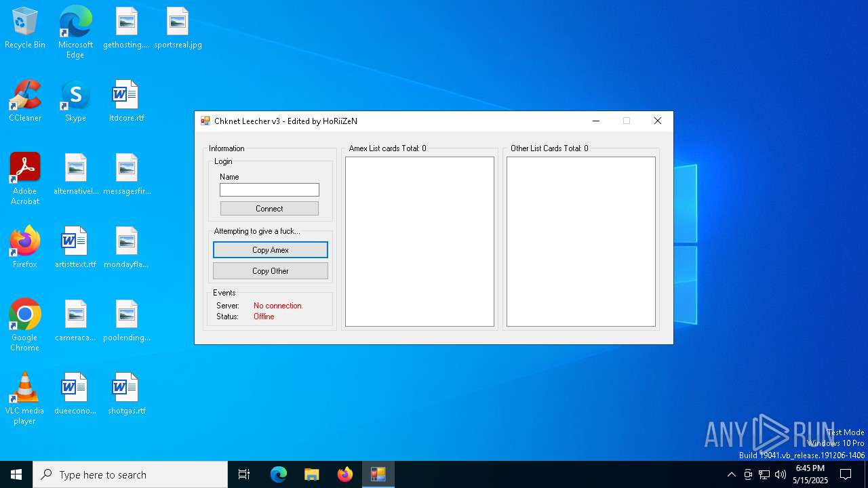Open Edge from the taskbar
This screenshot has height=488, width=868.
click(x=279, y=474)
